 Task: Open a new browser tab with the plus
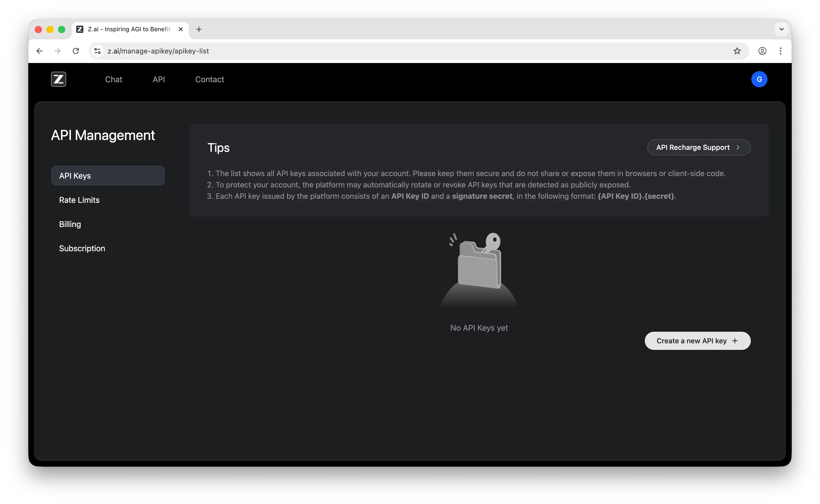click(199, 29)
